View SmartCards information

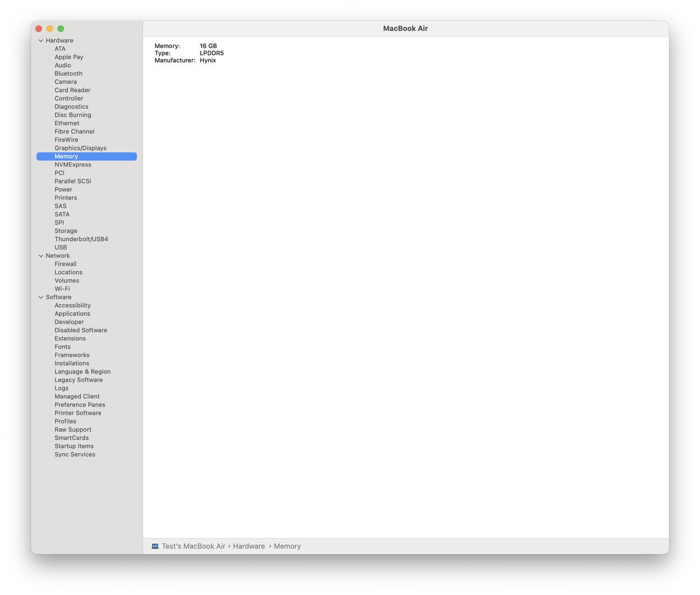[72, 437]
